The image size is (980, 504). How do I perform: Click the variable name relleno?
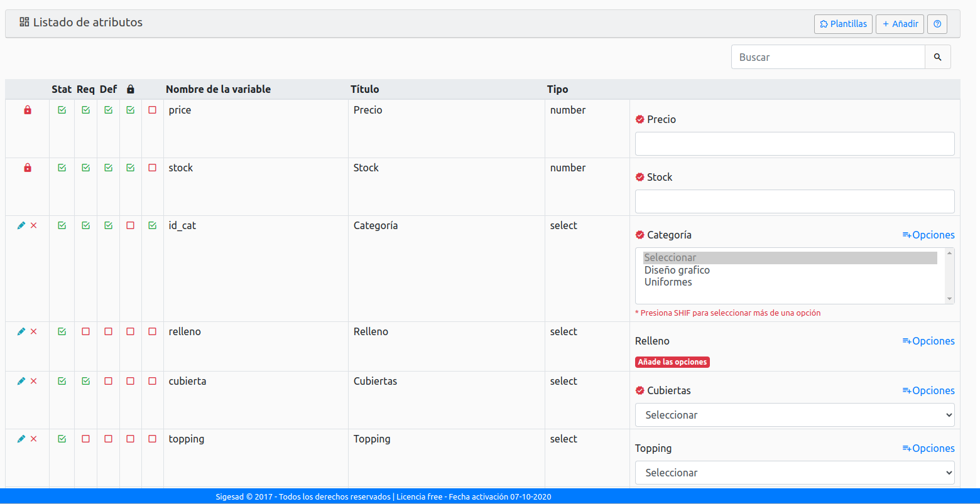[x=185, y=331]
